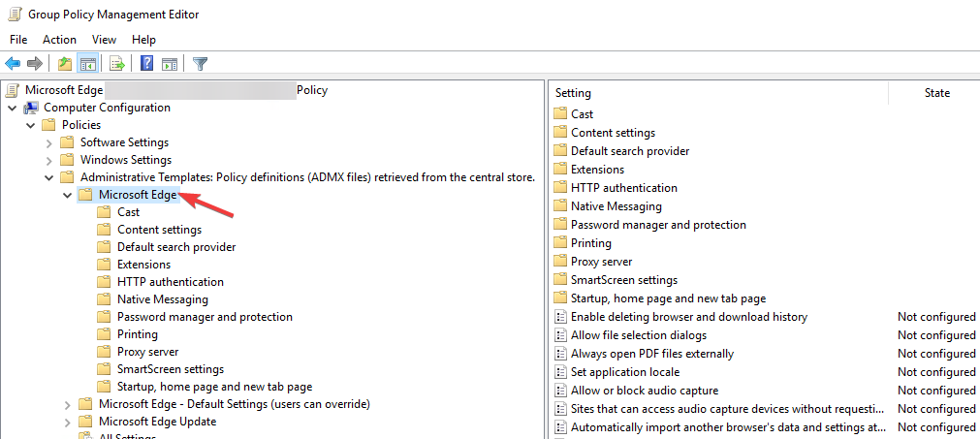980x439 pixels.
Task: Open the View menu
Action: pyautogui.click(x=104, y=40)
